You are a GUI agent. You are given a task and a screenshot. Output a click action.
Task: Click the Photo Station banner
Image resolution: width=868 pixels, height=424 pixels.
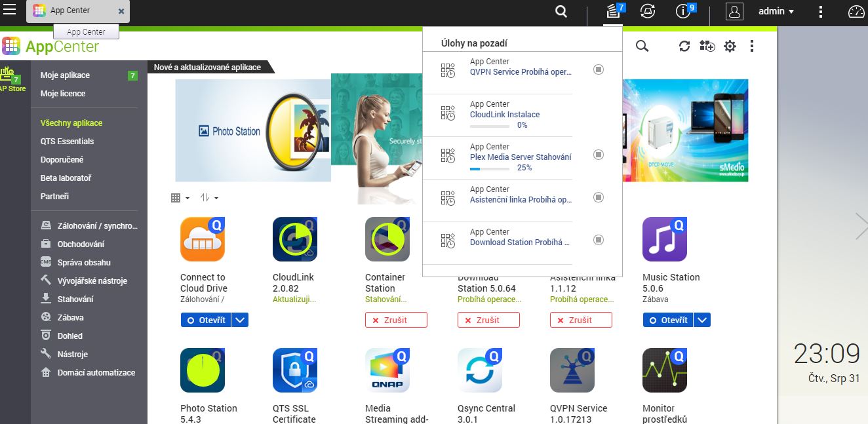coord(253,130)
